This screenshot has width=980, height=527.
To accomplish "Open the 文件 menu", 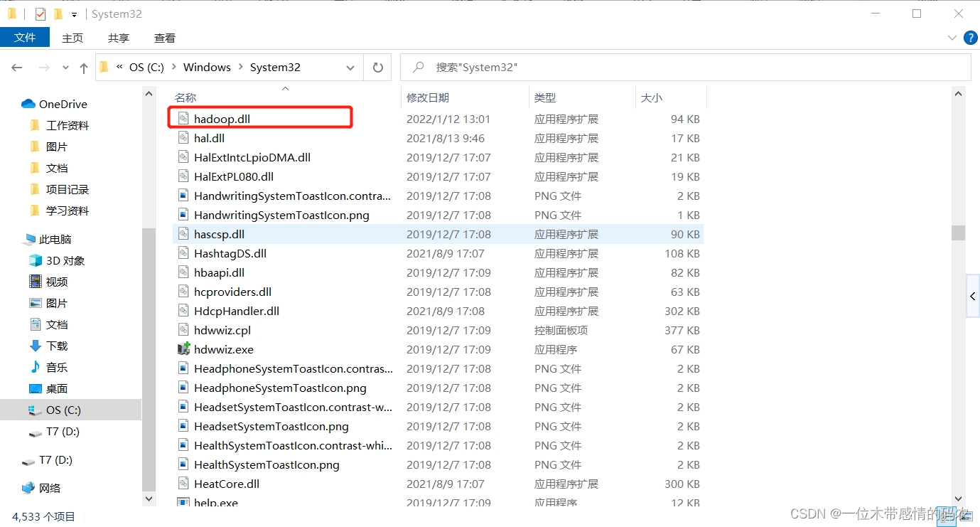I will coord(25,38).
